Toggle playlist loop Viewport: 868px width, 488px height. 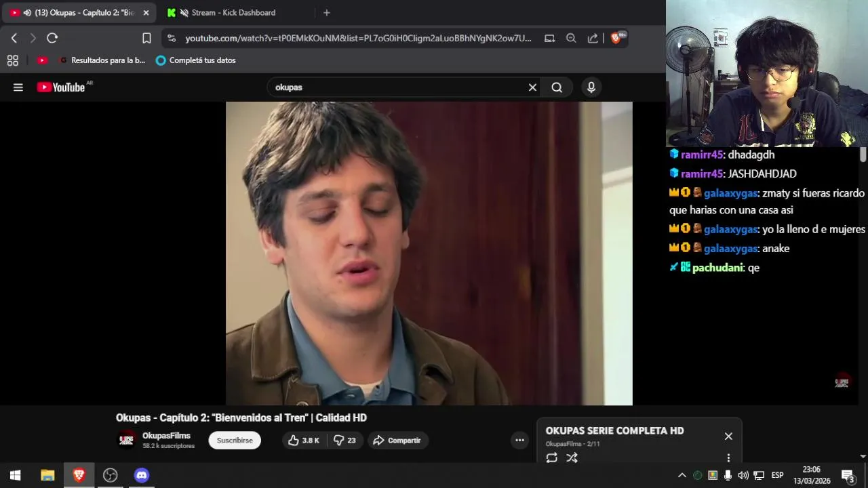point(552,457)
